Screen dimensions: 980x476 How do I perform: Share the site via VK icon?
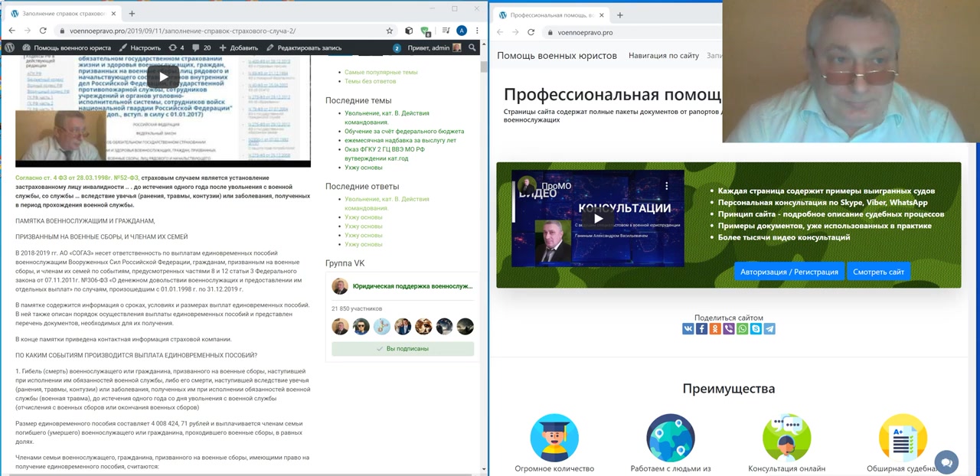[x=688, y=329]
